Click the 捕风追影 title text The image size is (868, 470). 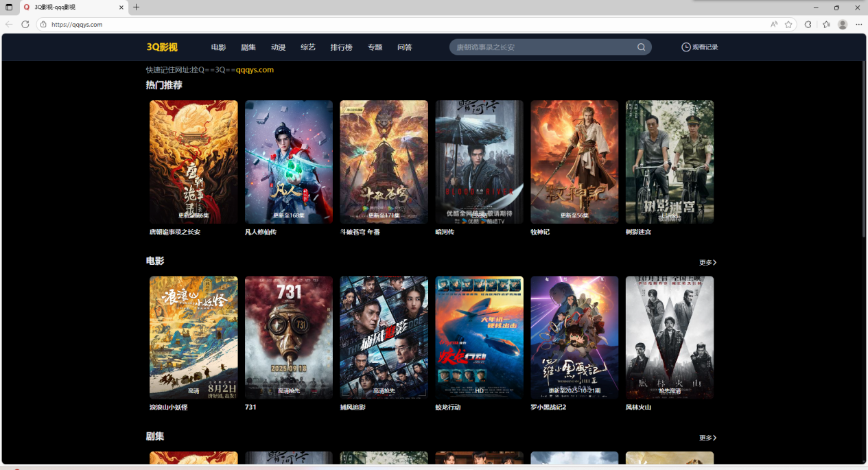[x=353, y=408]
